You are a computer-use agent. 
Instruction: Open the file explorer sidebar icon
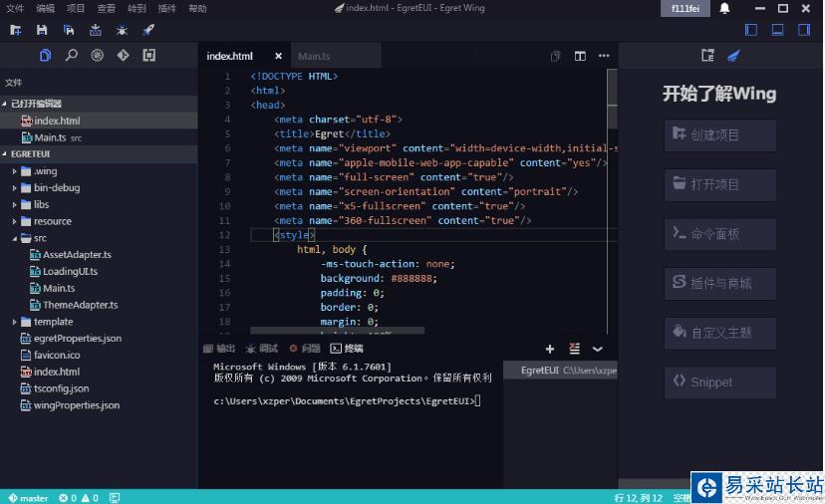tap(45, 55)
